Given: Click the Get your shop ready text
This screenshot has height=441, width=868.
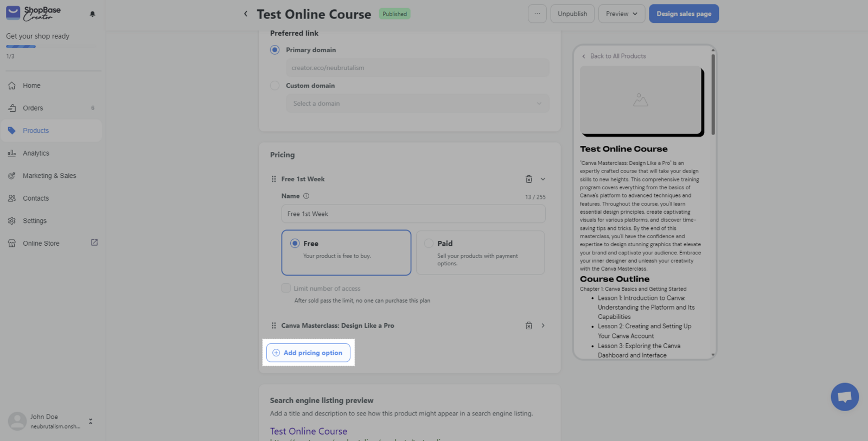Looking at the screenshot, I should pos(37,36).
